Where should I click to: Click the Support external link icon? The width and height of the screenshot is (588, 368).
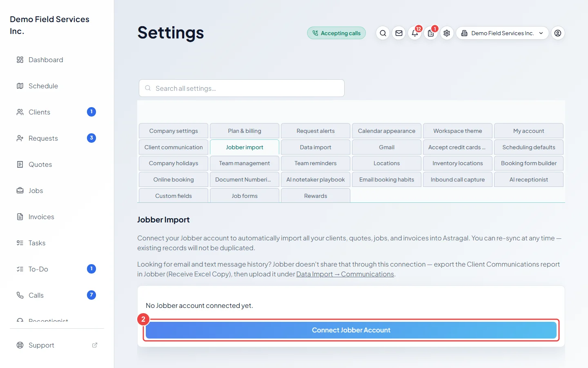(x=95, y=345)
